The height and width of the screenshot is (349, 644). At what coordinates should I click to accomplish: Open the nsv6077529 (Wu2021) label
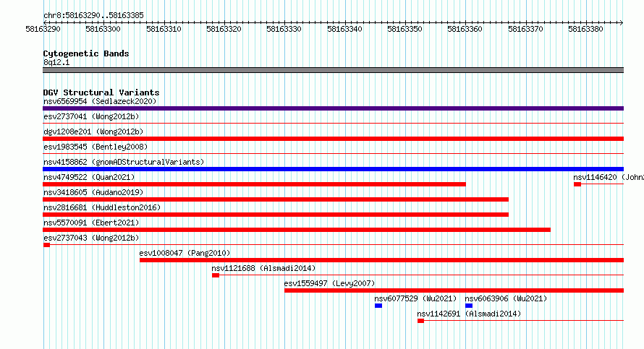pyautogui.click(x=415, y=298)
